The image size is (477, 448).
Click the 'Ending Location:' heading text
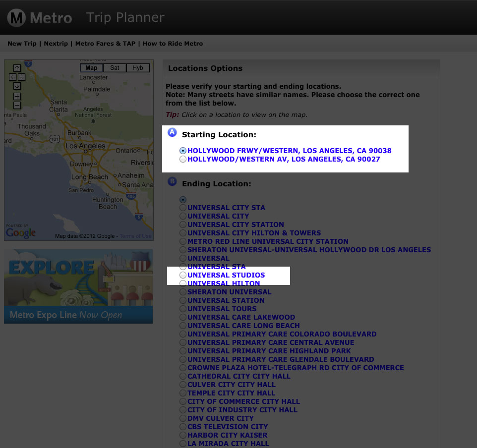(217, 184)
